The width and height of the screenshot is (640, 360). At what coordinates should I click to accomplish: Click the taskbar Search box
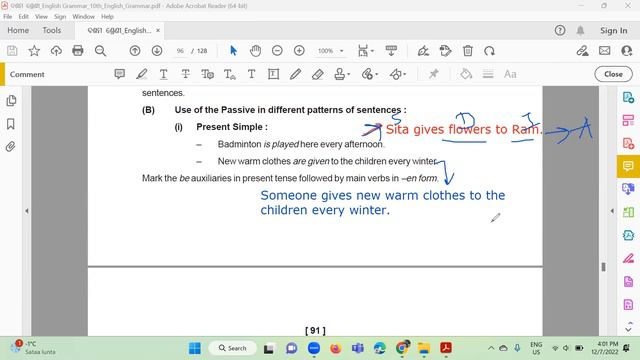coord(233,348)
